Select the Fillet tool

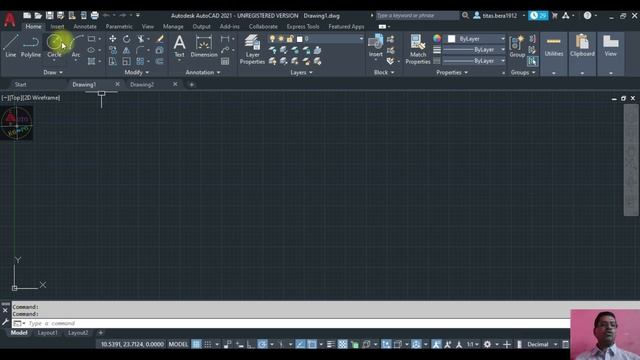click(140, 50)
